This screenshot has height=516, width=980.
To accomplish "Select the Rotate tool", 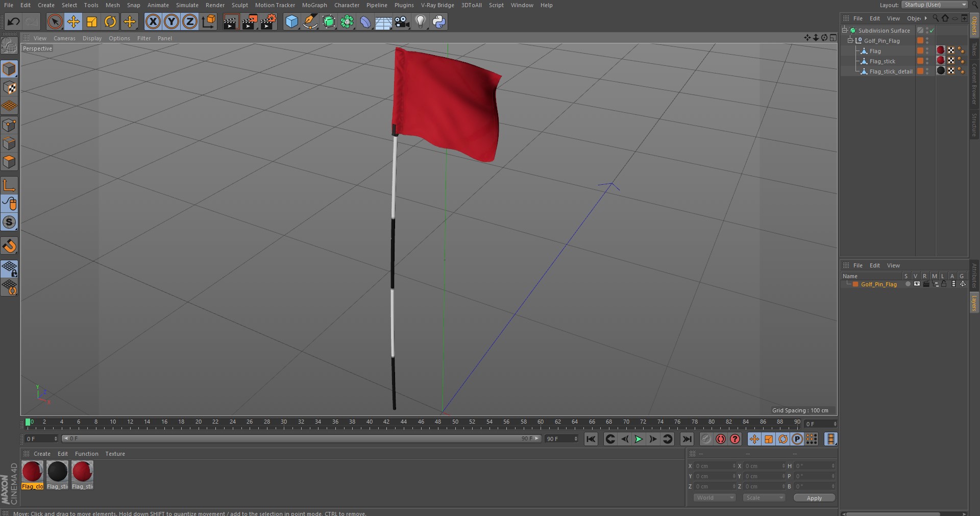I will tap(110, 21).
